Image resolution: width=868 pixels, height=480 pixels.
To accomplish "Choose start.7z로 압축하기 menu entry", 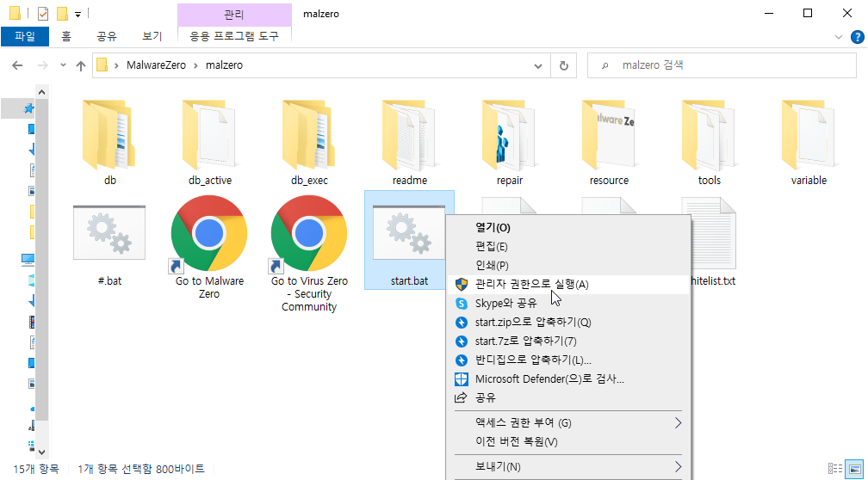I will (568, 341).
